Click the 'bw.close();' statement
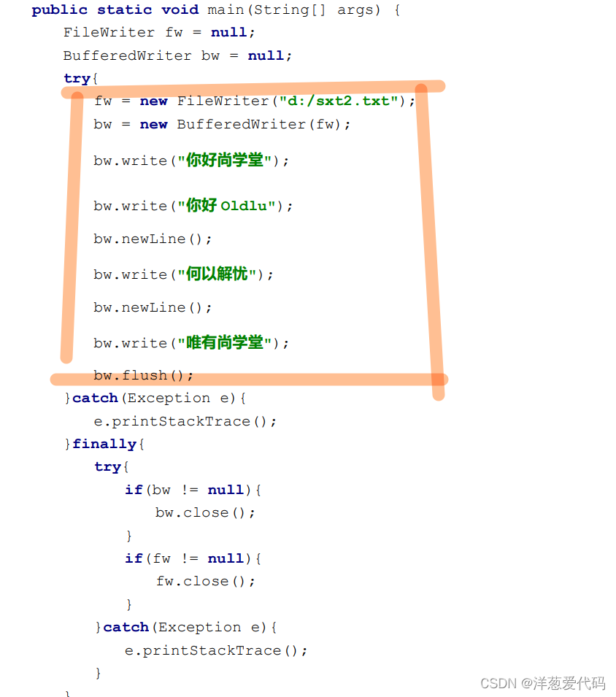 click(205, 512)
